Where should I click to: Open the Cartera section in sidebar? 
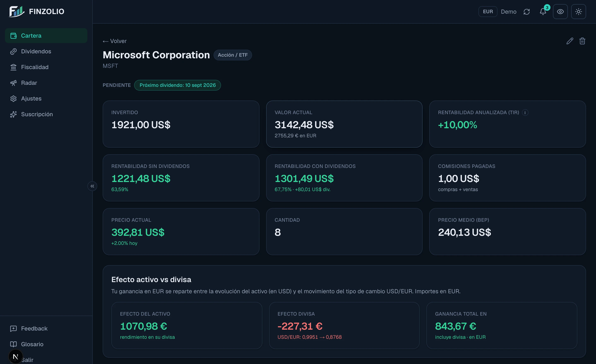(x=46, y=36)
